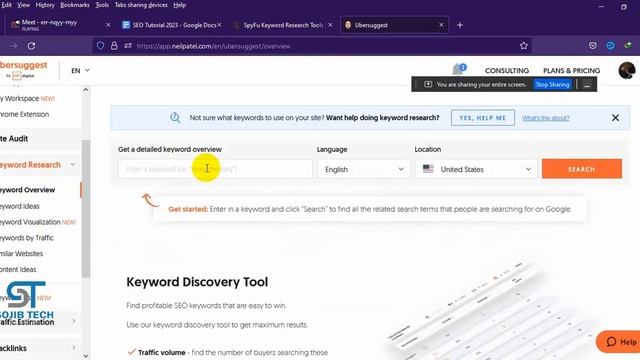This screenshot has width=640, height=360.
Task: Open the user profile avatar
Action: pos(627,70)
